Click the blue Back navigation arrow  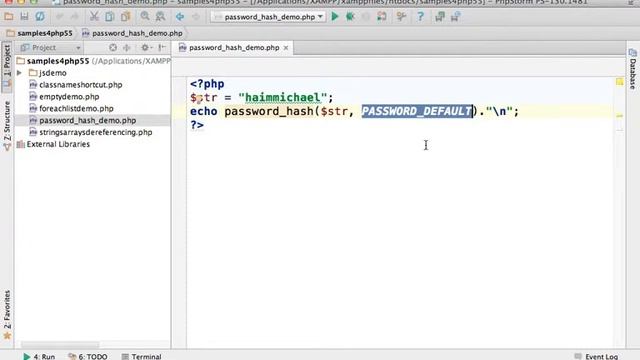tap(180, 17)
